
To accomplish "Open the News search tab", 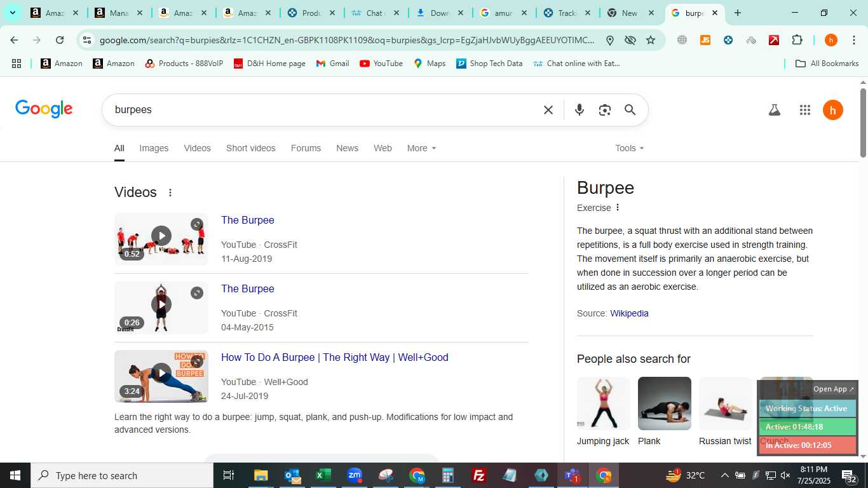I will [347, 148].
